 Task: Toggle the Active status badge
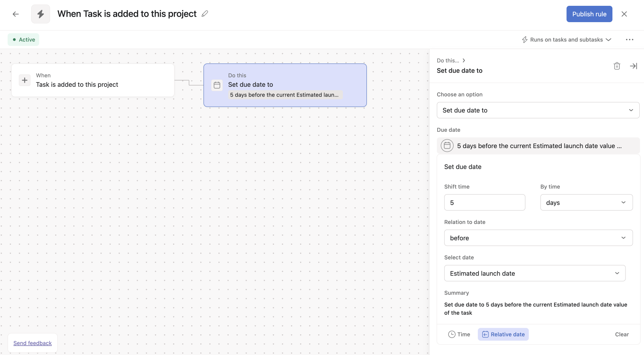tap(24, 40)
